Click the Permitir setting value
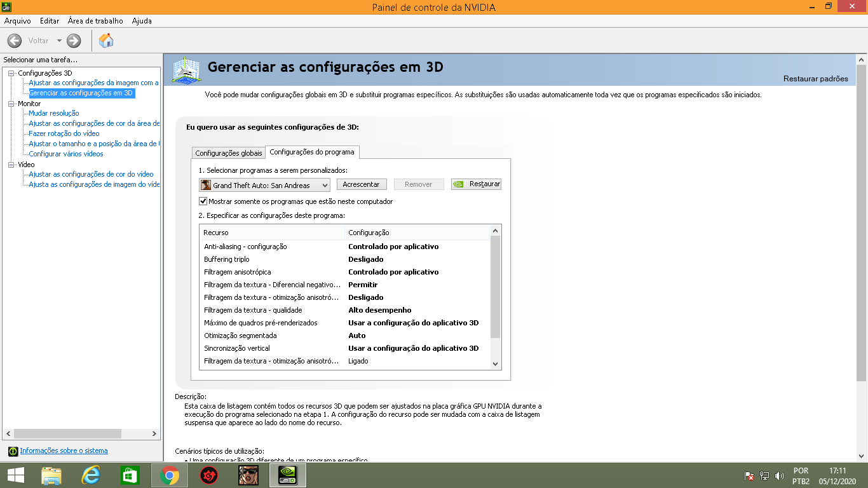Viewport: 868px width, 488px height. (363, 285)
